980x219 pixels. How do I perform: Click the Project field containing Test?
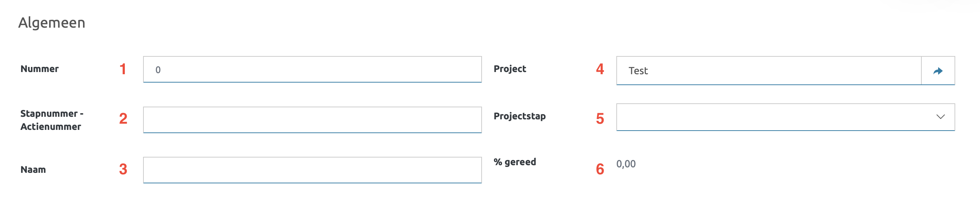768,71
